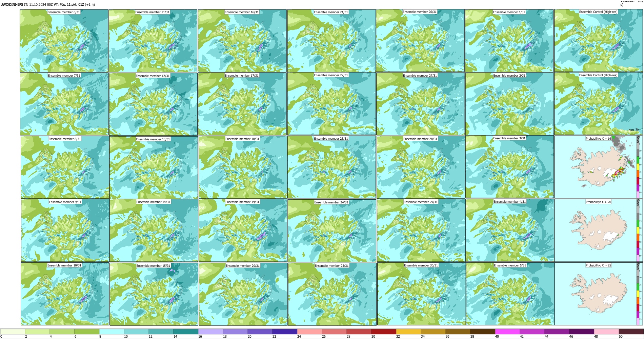Open the Ensemble member 2/31 panel
The height and width of the screenshot is (339, 644).
tap(509, 104)
